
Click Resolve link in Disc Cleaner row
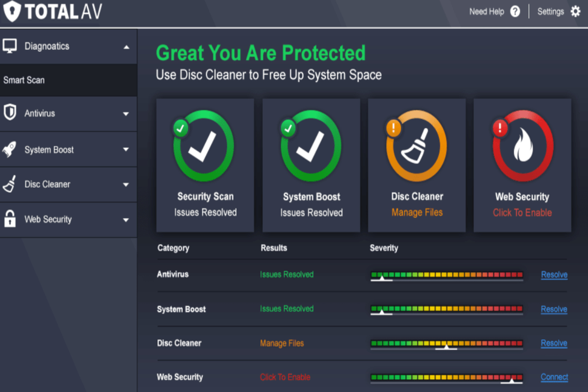pyautogui.click(x=554, y=343)
